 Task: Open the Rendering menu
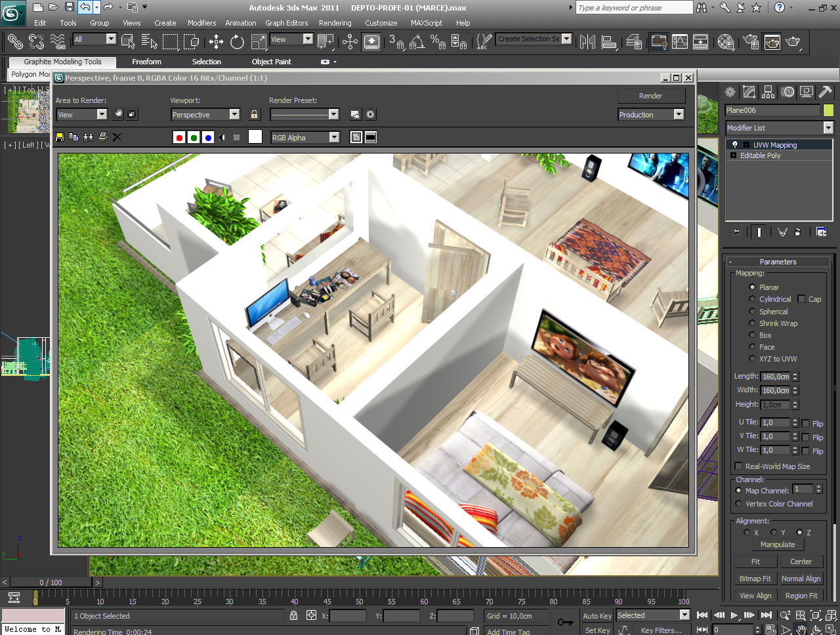point(335,23)
